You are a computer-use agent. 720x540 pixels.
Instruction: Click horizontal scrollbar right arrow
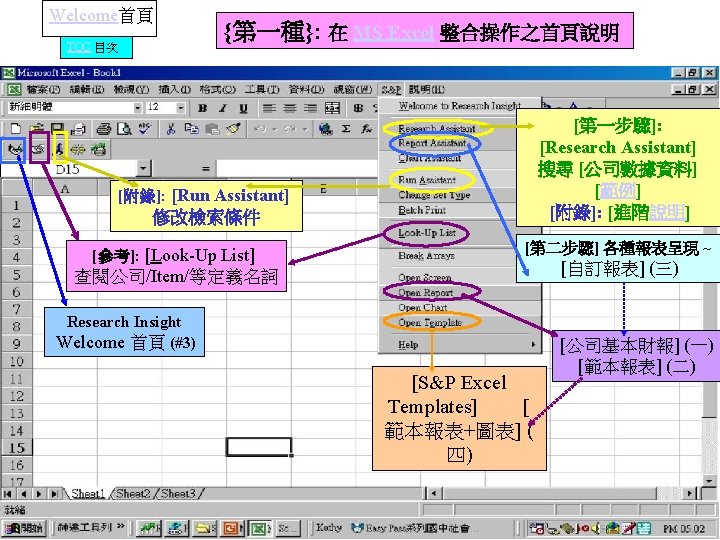tap(689, 494)
